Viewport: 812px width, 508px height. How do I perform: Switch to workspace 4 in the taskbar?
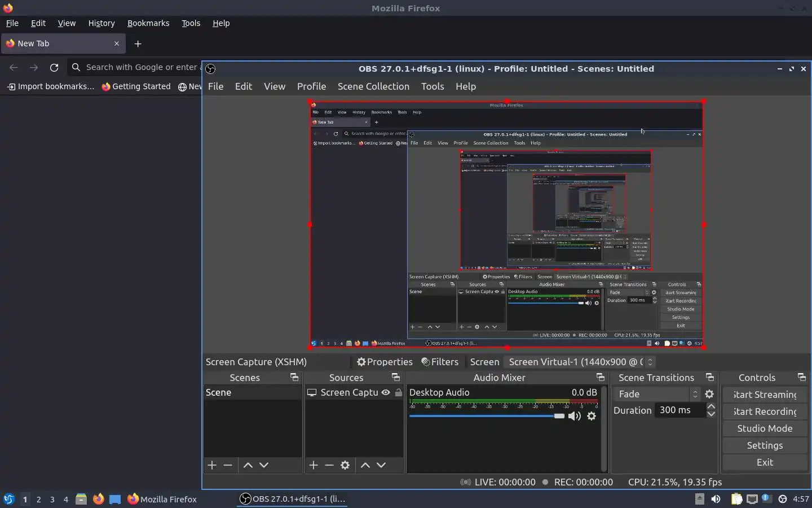tap(66, 499)
